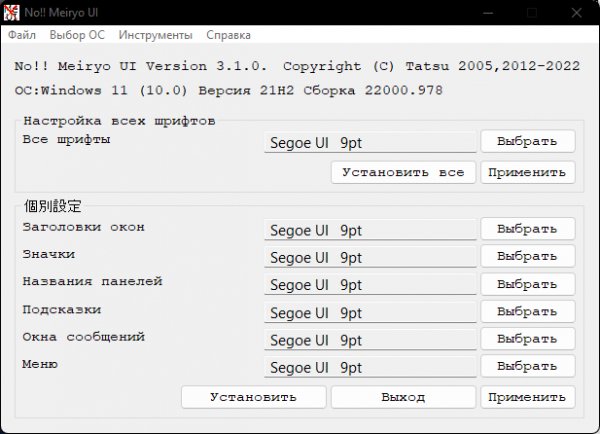Click Выбрать for Значки

pos(528,256)
